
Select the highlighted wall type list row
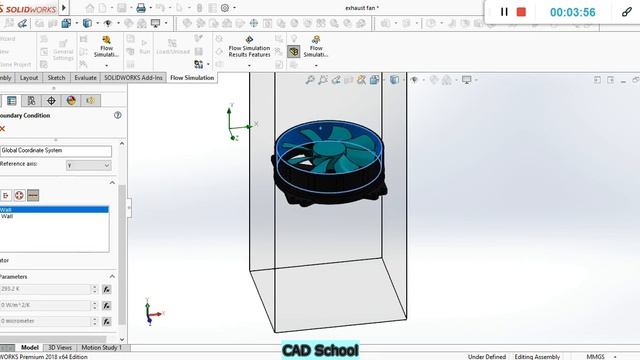click(x=54, y=209)
